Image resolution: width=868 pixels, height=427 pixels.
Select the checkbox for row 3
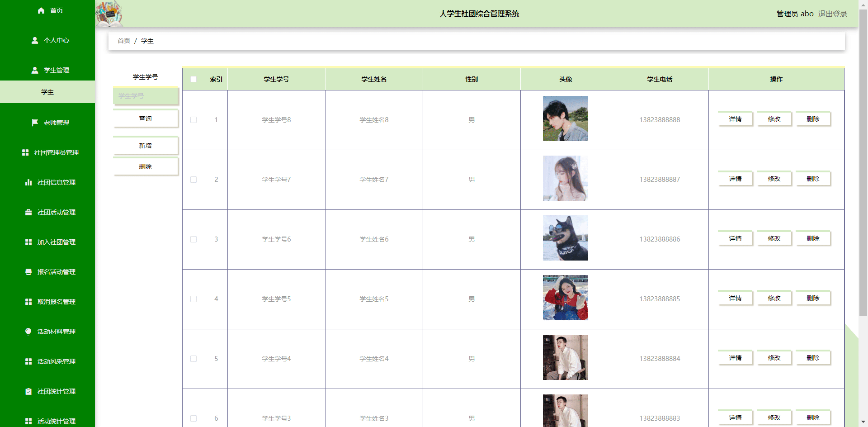coord(193,239)
